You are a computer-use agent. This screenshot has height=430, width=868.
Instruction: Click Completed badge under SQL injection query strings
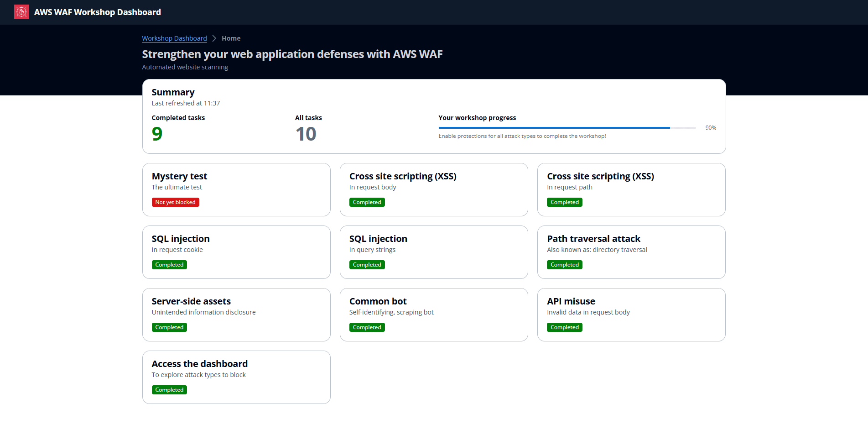[x=367, y=265]
